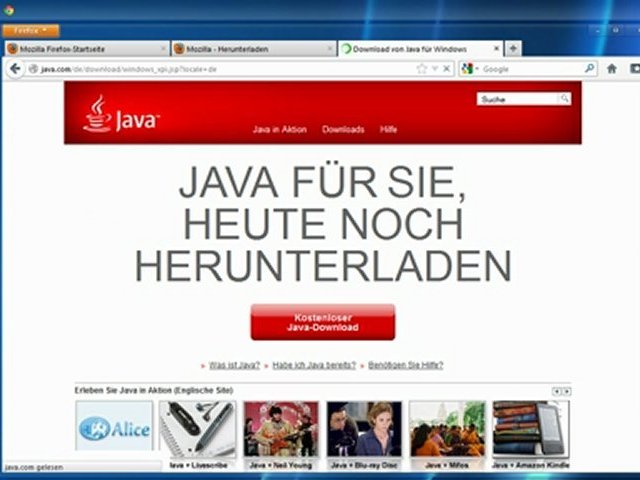This screenshot has height=480, width=640.
Task: Click the Java Suche input field
Action: 517,99
